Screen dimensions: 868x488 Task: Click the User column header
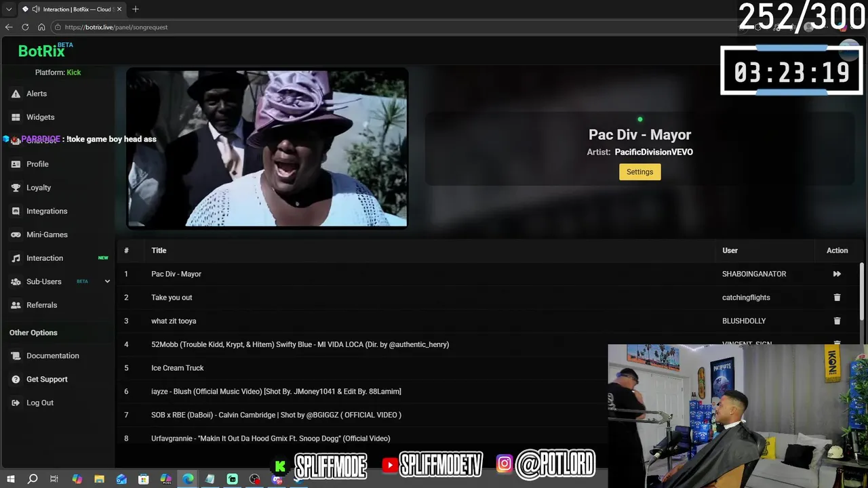point(730,250)
